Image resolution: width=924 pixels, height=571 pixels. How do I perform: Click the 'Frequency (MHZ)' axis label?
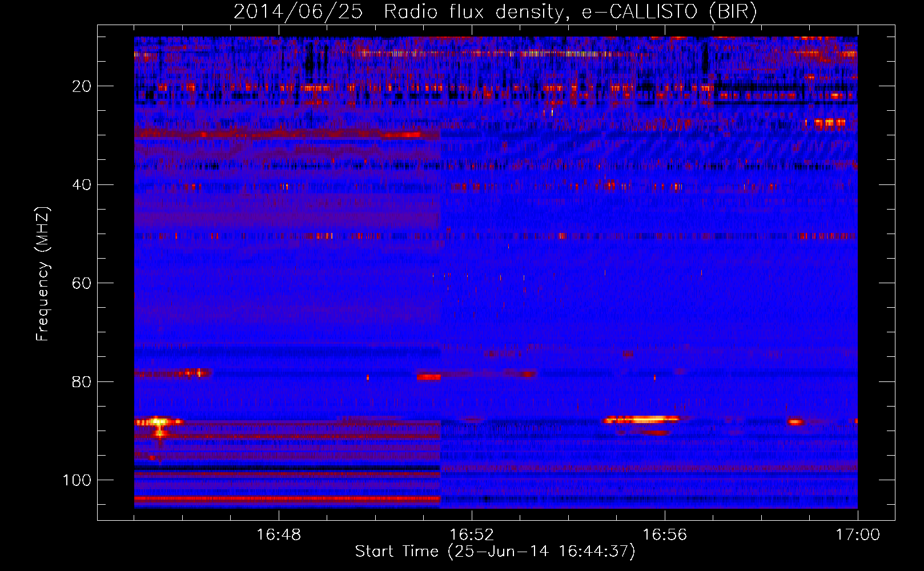43,274
